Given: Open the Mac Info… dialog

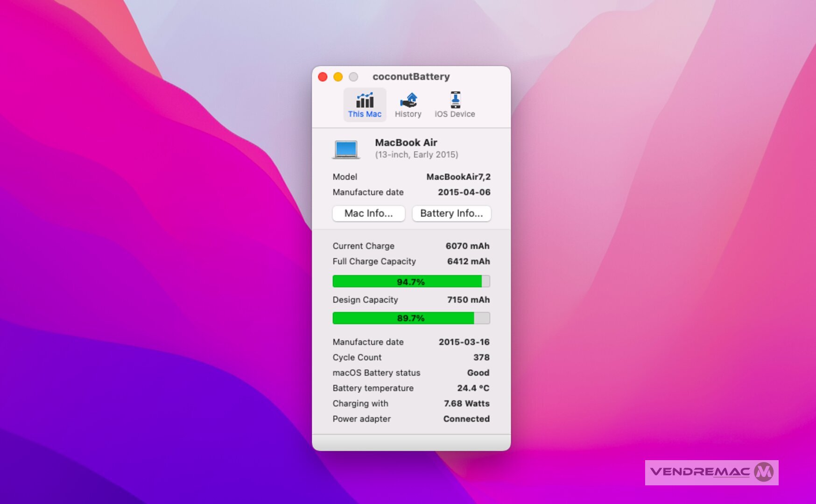Looking at the screenshot, I should click(368, 213).
